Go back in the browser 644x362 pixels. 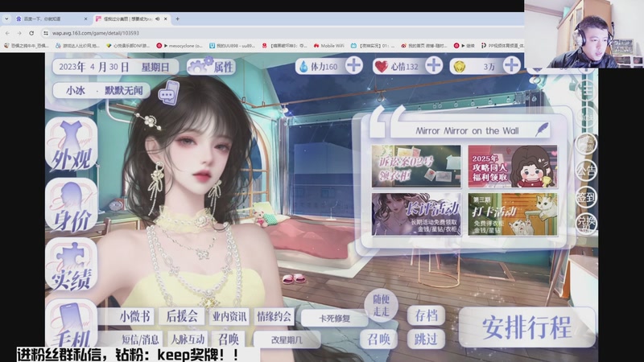click(x=7, y=33)
